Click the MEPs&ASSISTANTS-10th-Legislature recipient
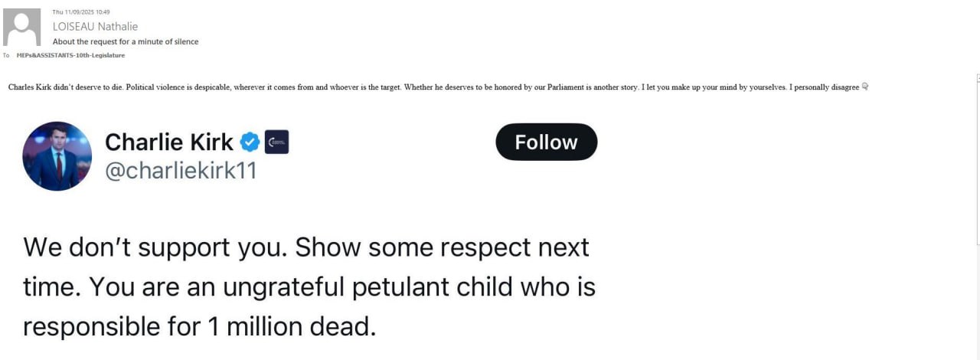980x360 pixels. pyautogui.click(x=70, y=55)
